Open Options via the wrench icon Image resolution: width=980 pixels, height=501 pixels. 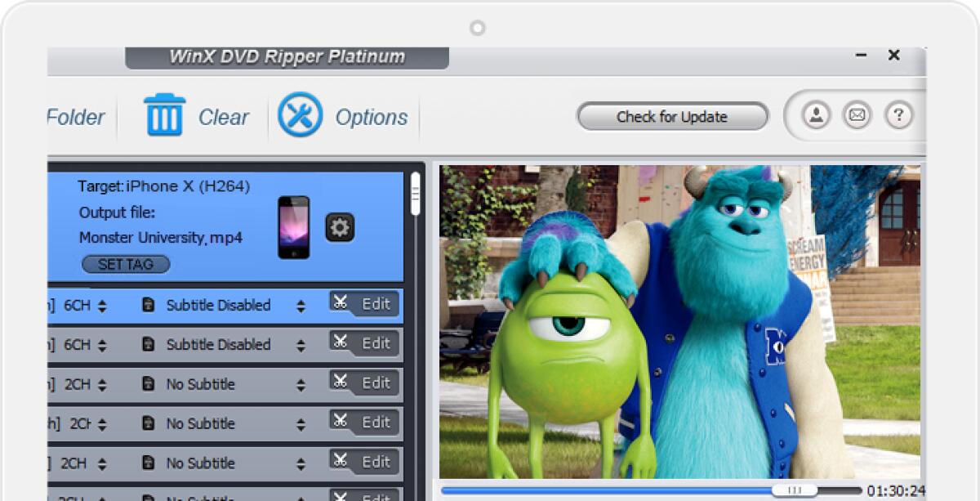pyautogui.click(x=300, y=115)
